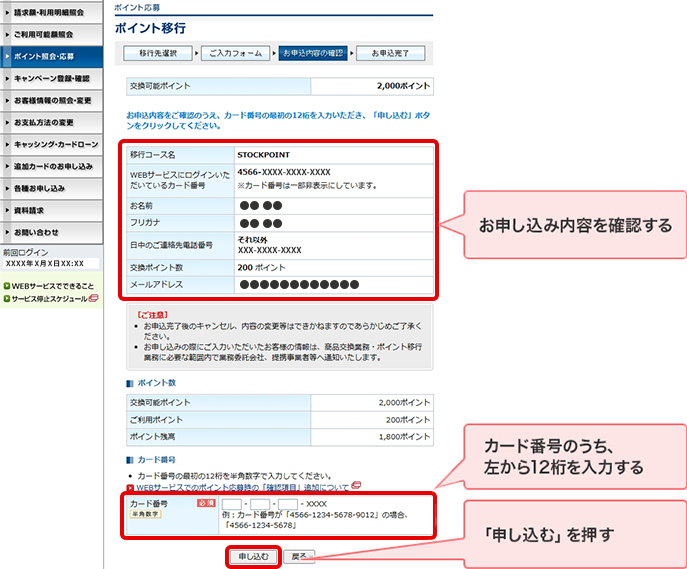Focus the second card number input box
The width and height of the screenshot is (687, 569).
[x=260, y=504]
